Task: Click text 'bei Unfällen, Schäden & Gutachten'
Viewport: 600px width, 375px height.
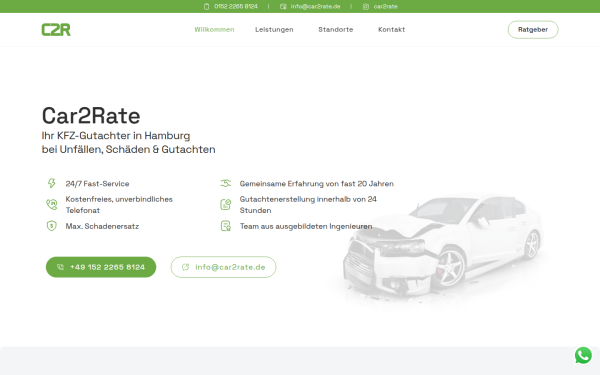Action: tap(129, 149)
